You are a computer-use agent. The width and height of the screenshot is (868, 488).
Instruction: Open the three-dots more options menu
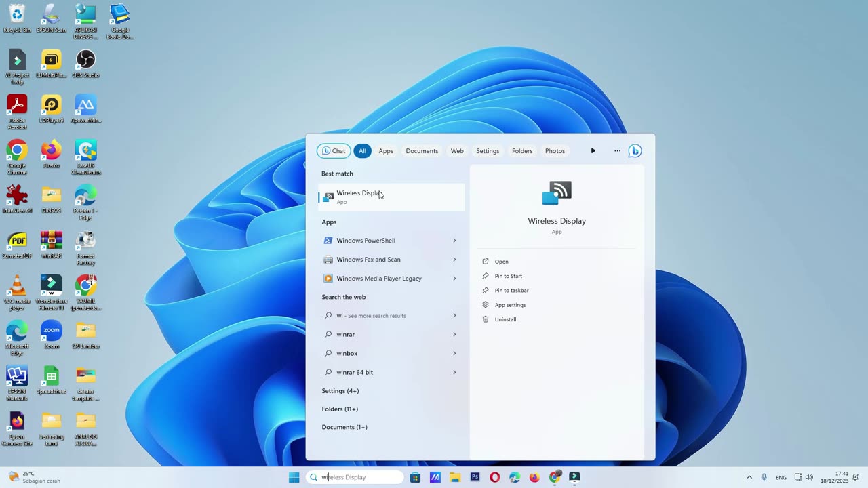617,151
